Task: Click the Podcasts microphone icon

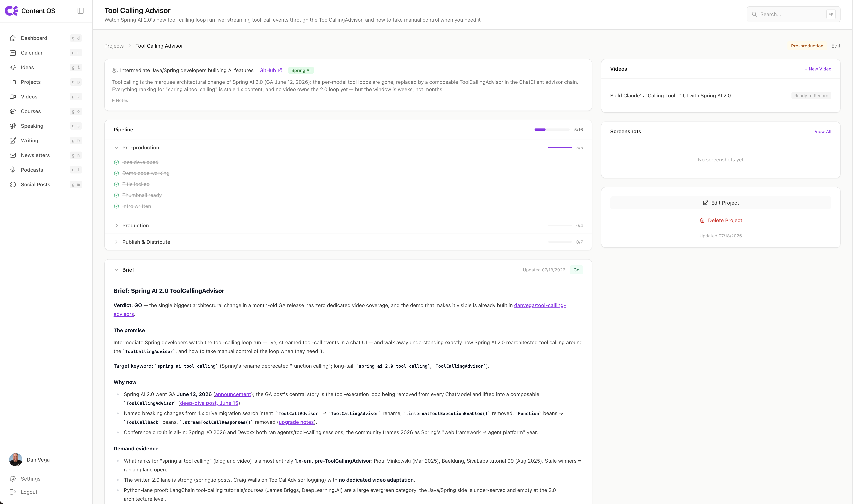Action: click(13, 170)
